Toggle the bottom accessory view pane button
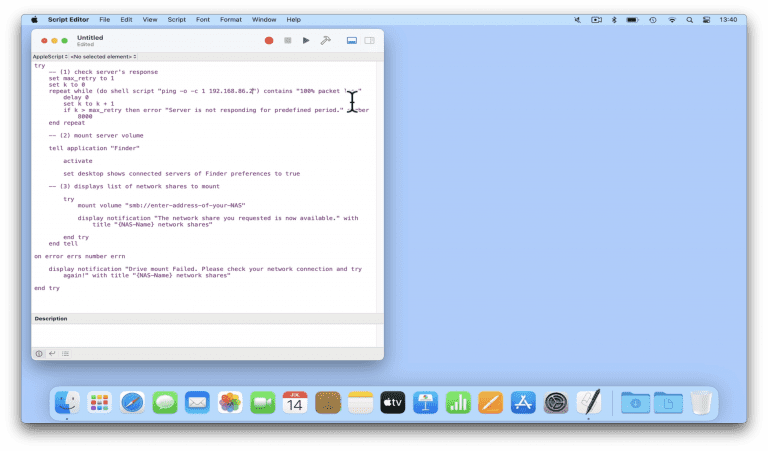 tap(352, 41)
